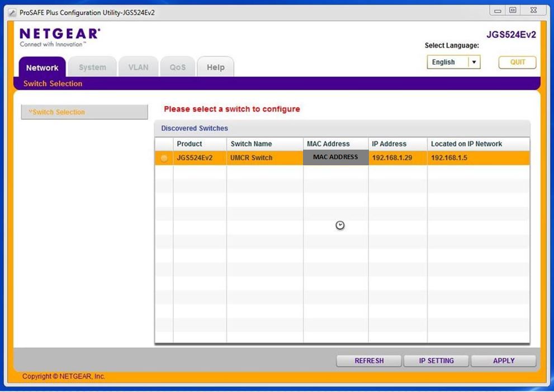Click the JGS524Ev2 product cell
554x392 pixels.
[200, 157]
